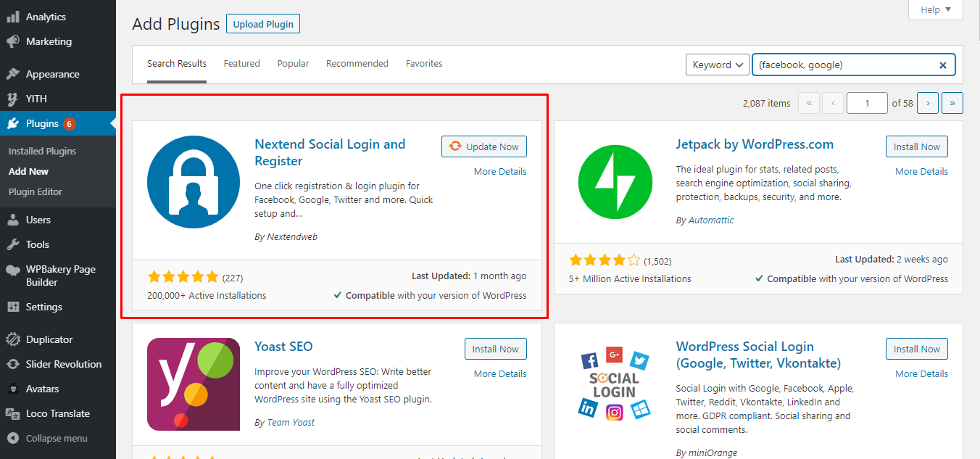Click the "200,000+ Active Installations" text

[207, 296]
